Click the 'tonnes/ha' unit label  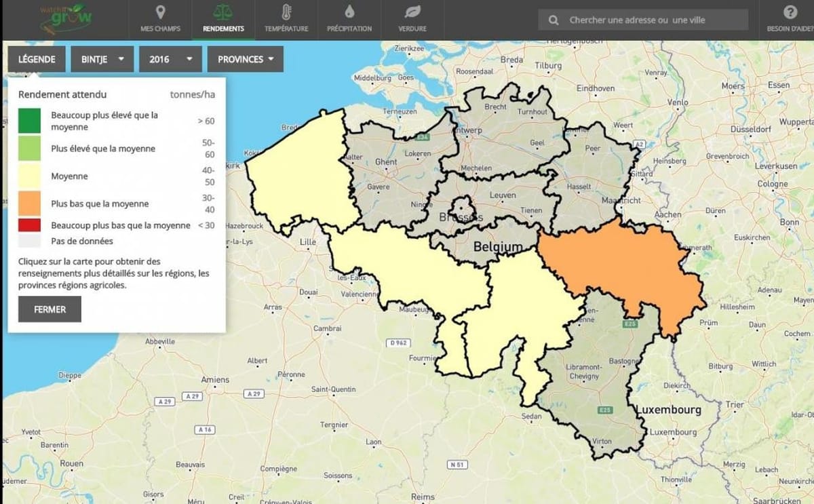(192, 95)
